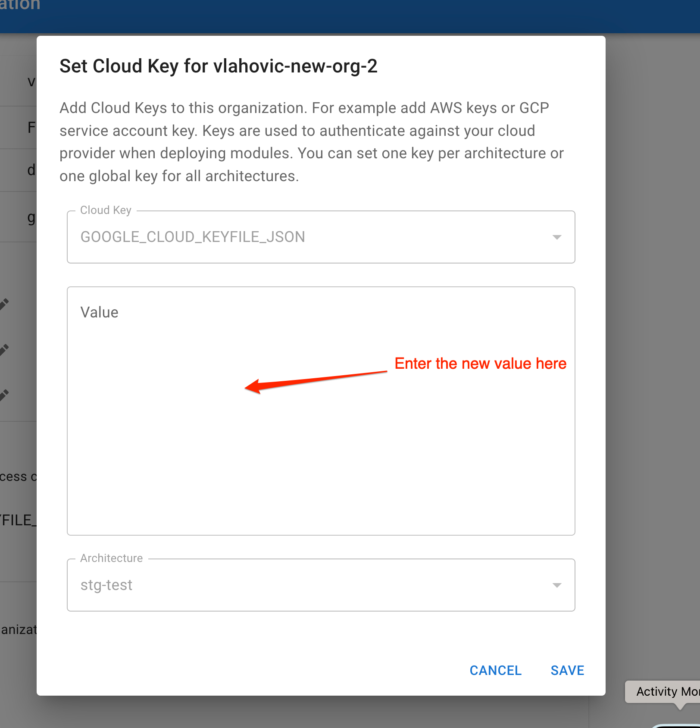
Task: Click the bottom pencil edit icon
Action: pyautogui.click(x=4, y=394)
